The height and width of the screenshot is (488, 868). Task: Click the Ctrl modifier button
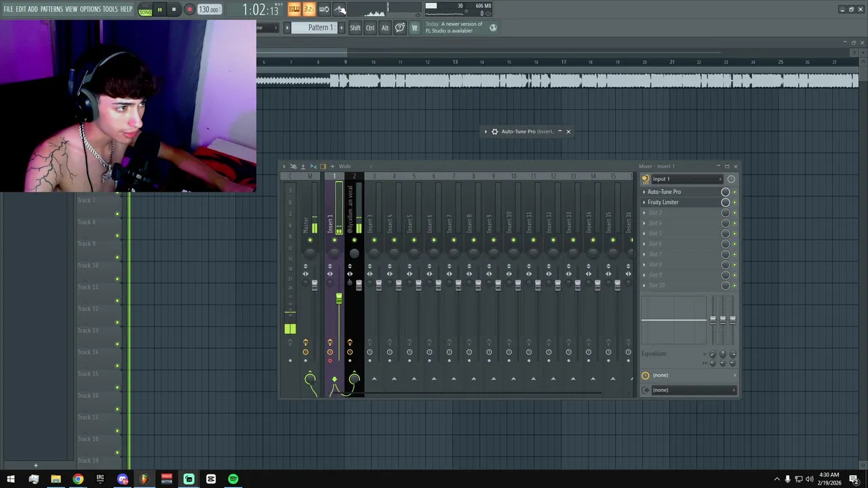point(370,28)
